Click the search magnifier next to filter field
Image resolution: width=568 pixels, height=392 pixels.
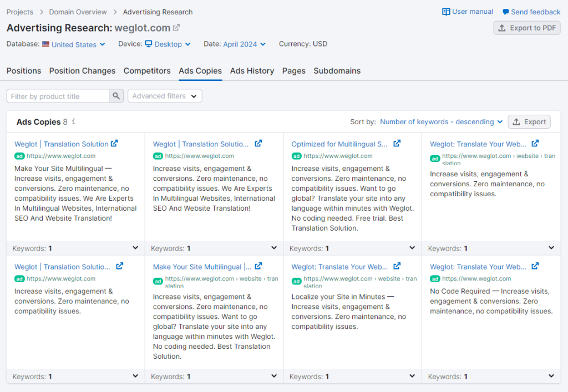point(116,95)
